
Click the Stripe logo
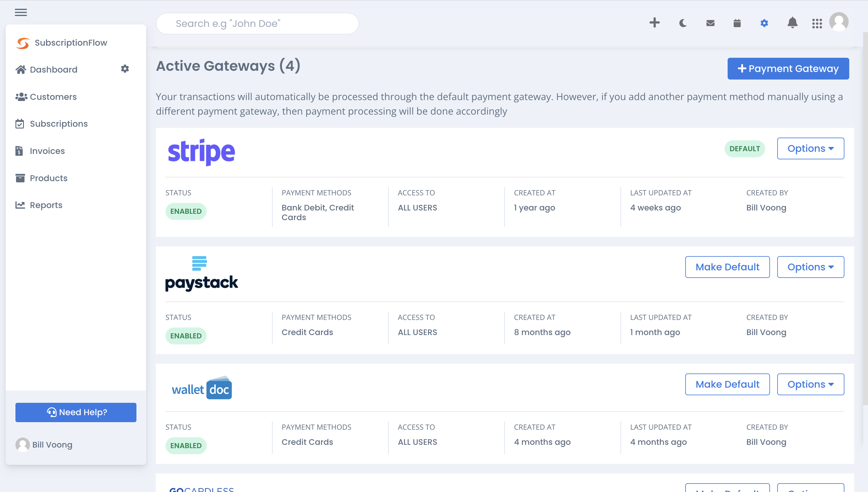[201, 152]
